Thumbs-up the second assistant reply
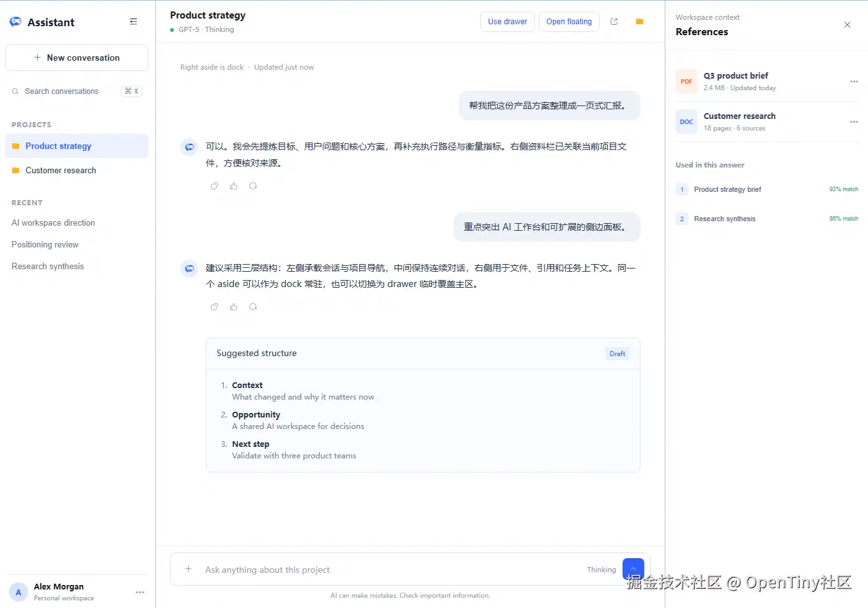Viewport: 868px width, 608px height. pyautogui.click(x=234, y=307)
